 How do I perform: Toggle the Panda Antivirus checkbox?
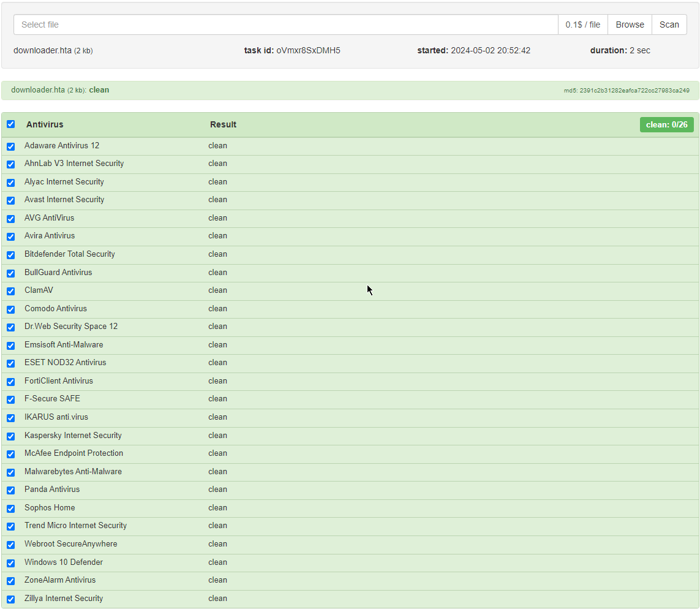click(x=10, y=490)
